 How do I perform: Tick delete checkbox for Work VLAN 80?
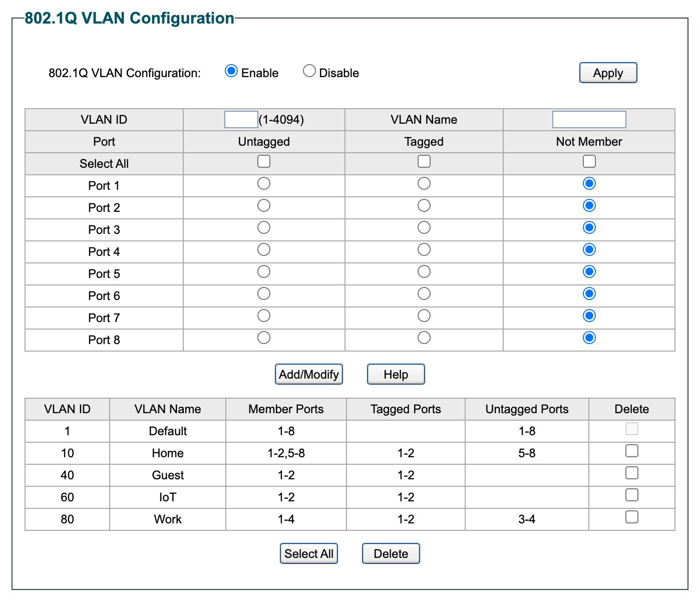click(632, 517)
